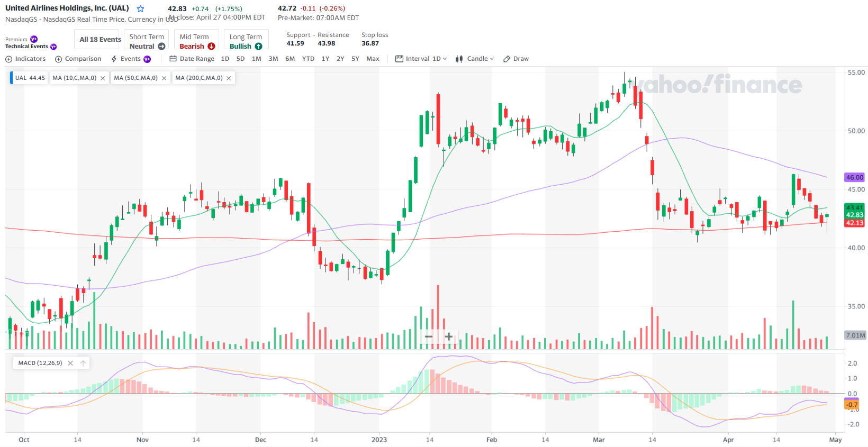Select the Max date range

[x=373, y=59]
